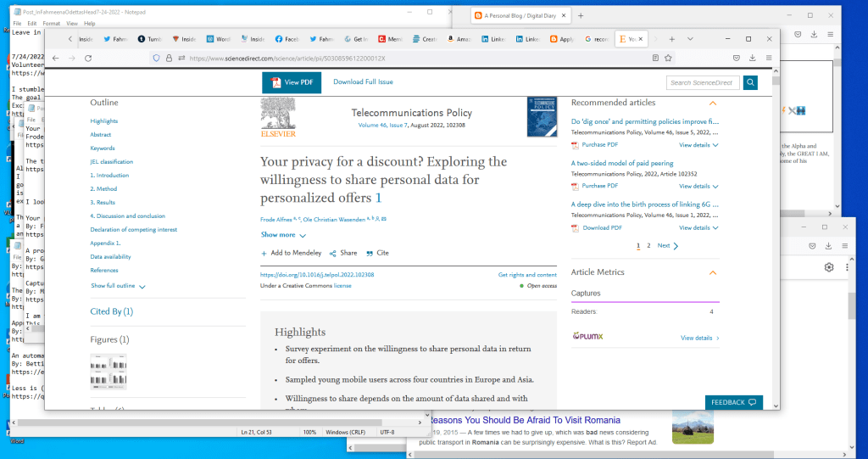The image size is (868, 459).
Task: Click the Cite quotation icon
Action: coord(370,253)
